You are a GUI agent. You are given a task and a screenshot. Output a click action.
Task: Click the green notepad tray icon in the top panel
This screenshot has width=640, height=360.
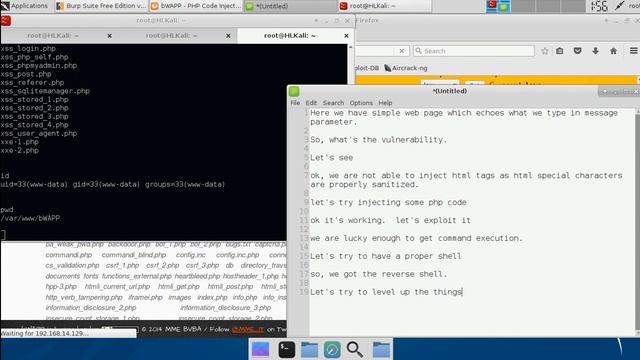click(504, 7)
